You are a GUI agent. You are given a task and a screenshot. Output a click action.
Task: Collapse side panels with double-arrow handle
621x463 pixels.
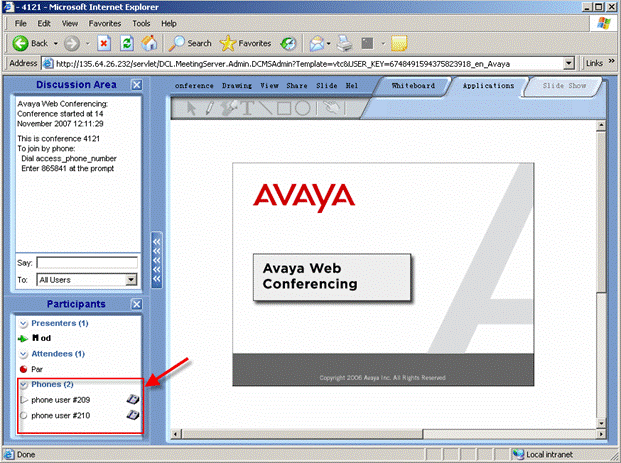[x=157, y=260]
